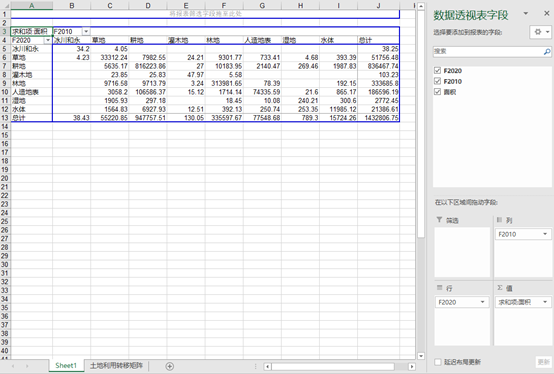Click the horizontal scrollbar left arrow

point(267,367)
